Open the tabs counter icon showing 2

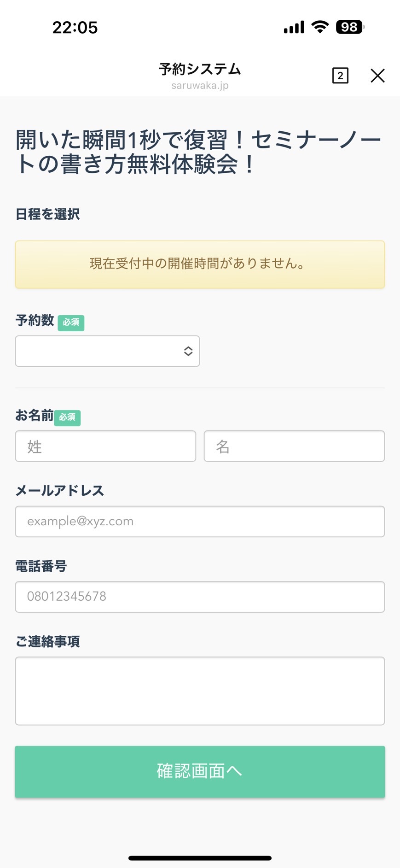[340, 76]
